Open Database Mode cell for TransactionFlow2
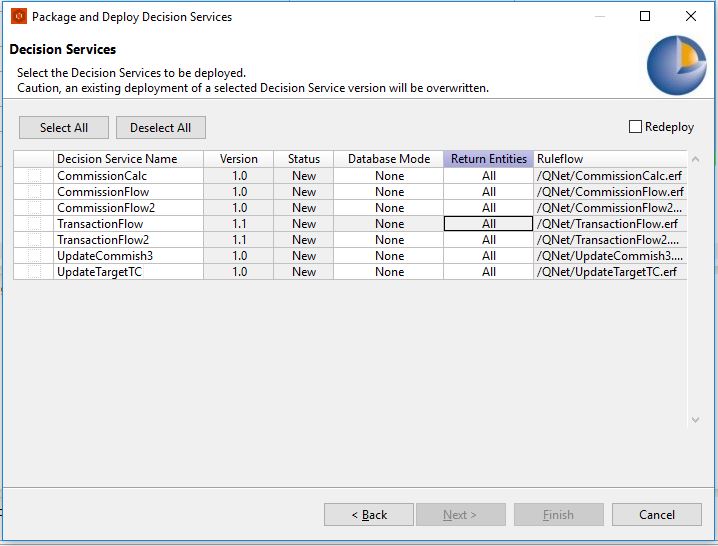The width and height of the screenshot is (718, 546). 389,240
